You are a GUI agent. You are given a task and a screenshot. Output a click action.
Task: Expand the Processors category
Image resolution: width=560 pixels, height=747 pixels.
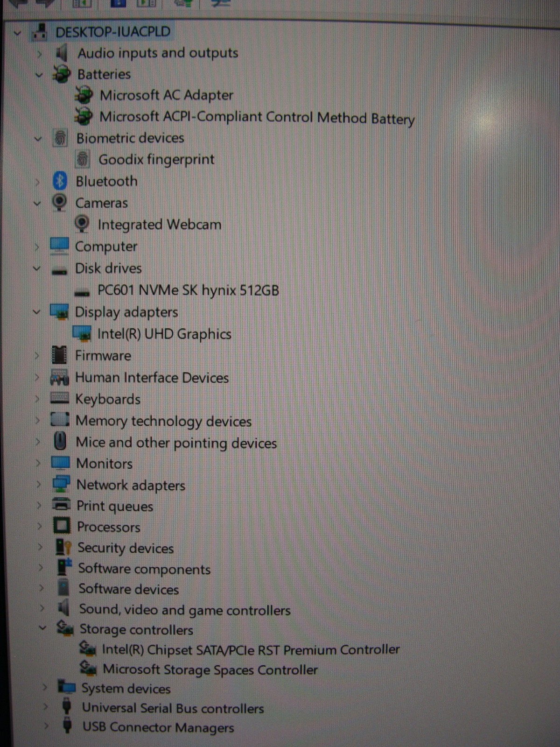click(40, 527)
